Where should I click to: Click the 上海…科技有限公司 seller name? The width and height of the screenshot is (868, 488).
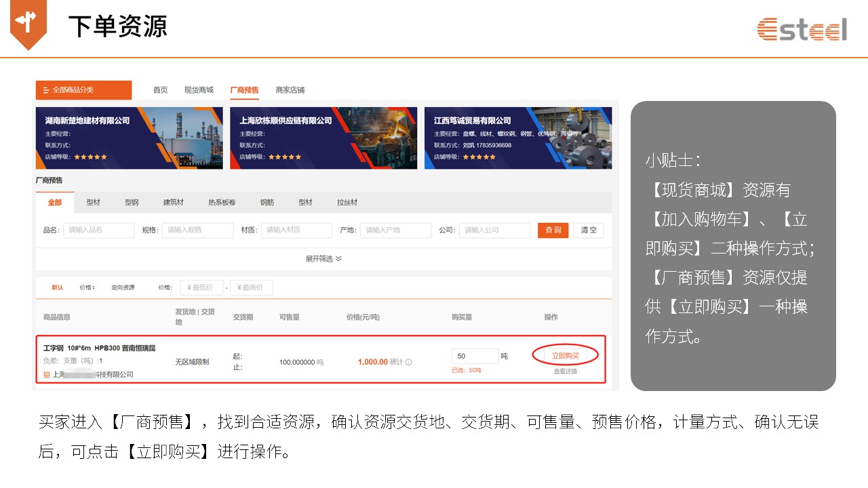coord(93,375)
